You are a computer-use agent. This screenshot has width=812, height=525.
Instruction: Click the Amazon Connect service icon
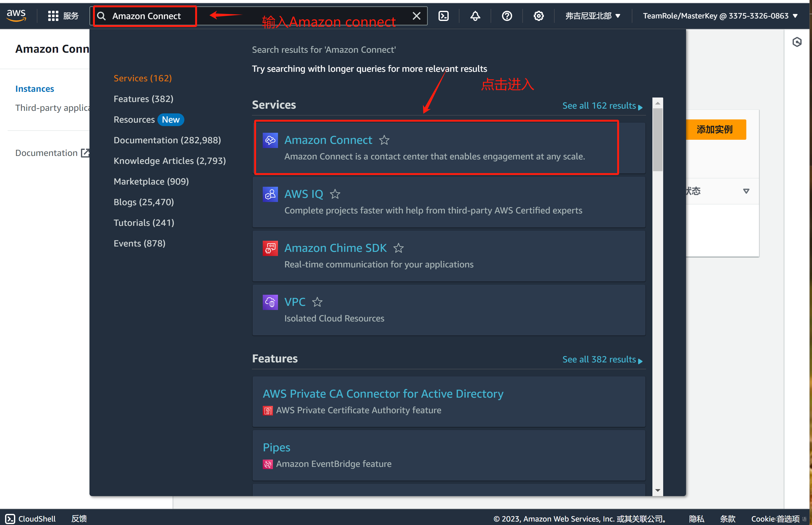tap(270, 139)
